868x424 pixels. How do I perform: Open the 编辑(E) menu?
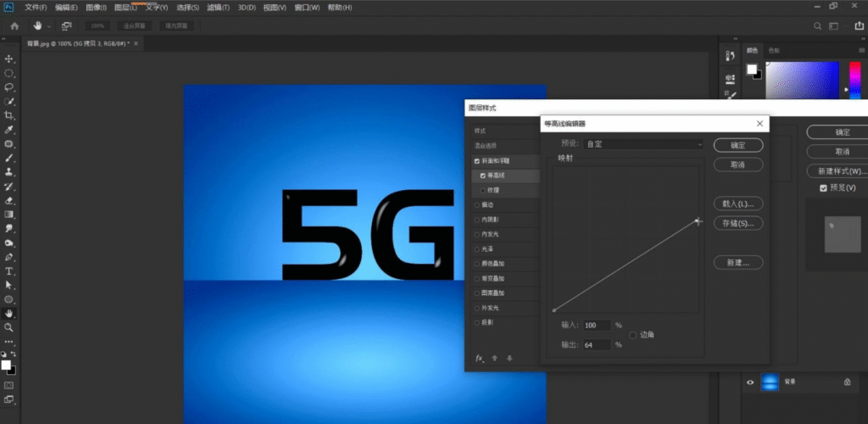66,8
